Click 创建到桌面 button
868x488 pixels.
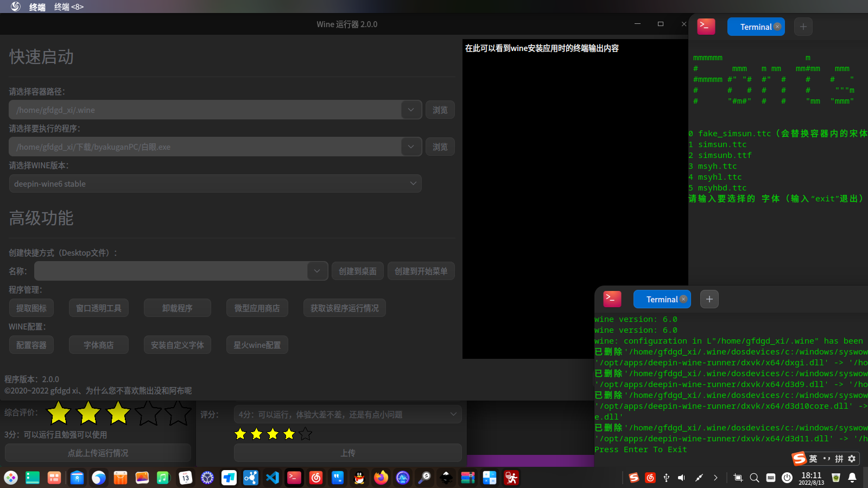(x=358, y=271)
